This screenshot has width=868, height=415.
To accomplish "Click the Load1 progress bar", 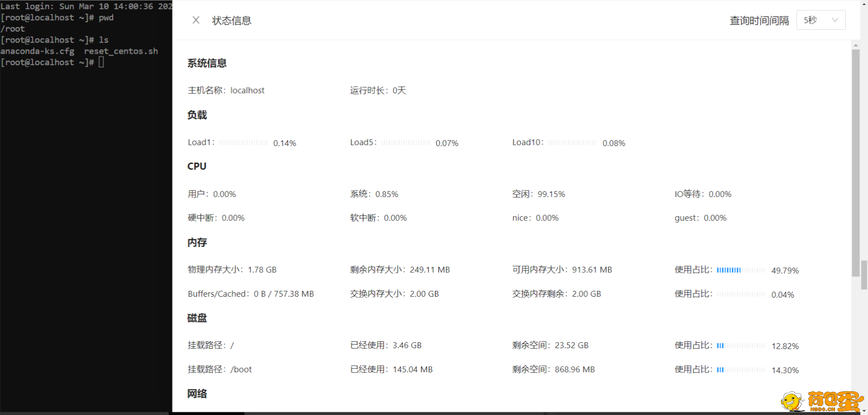I will tap(243, 143).
